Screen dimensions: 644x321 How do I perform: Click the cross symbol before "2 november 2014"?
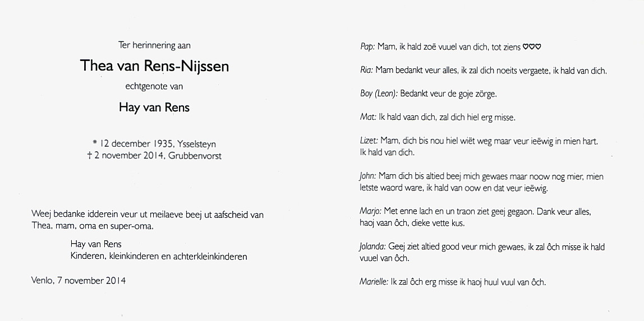pos(89,156)
